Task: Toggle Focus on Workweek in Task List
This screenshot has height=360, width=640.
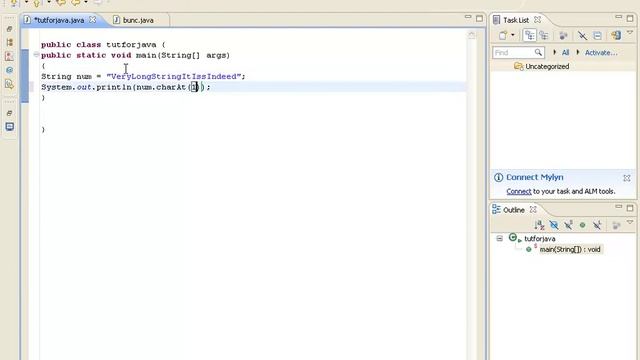Action: pyautogui.click(x=582, y=36)
